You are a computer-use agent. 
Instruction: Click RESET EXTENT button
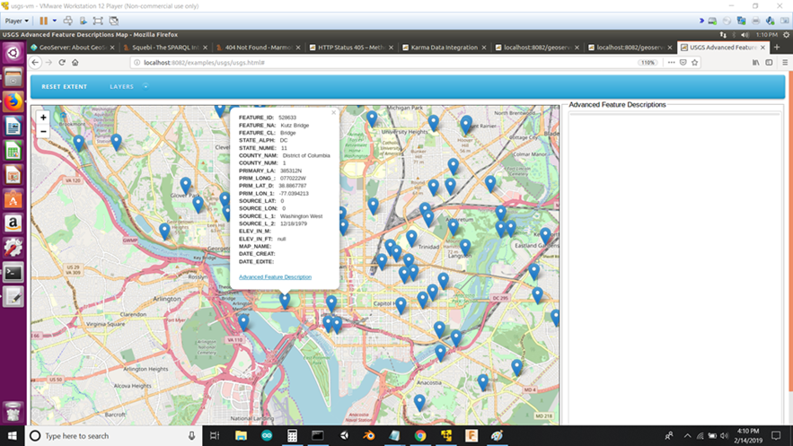pyautogui.click(x=64, y=86)
